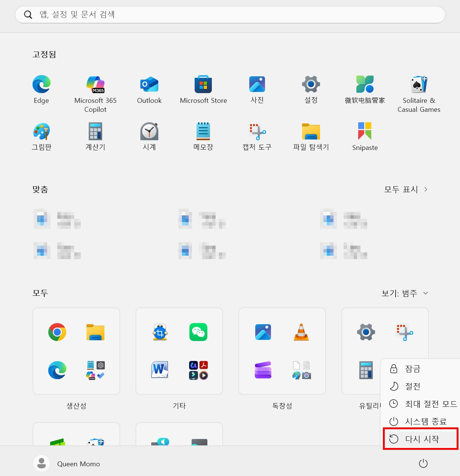The height and width of the screenshot is (476, 460).
Task: Open the Queen Momo account menu
Action: 67,464
